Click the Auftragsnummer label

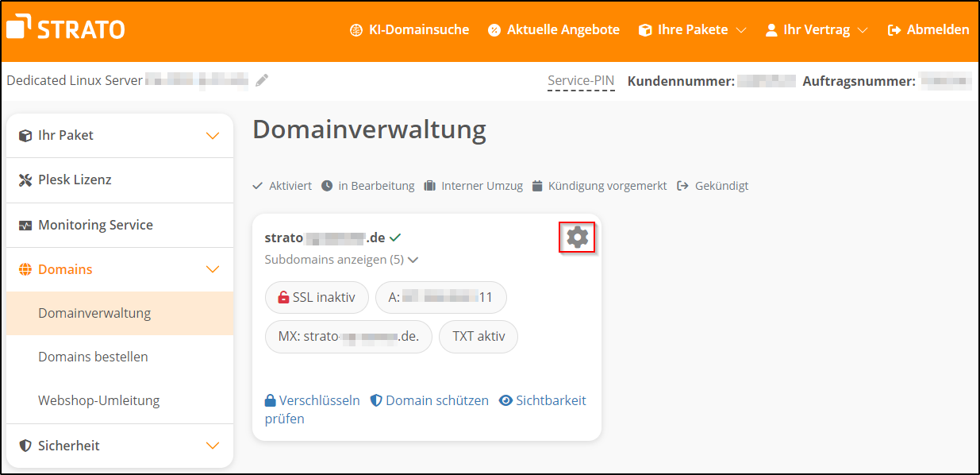(859, 80)
